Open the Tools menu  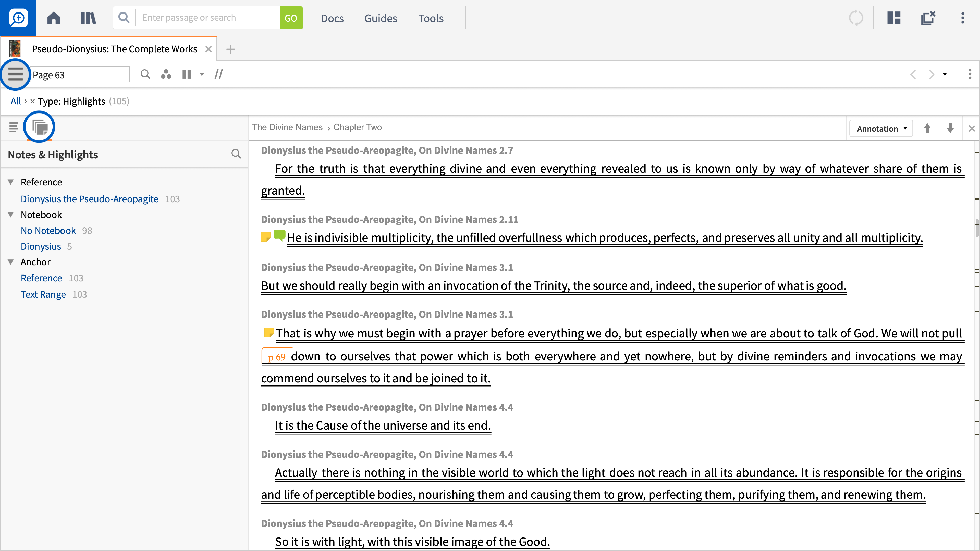[431, 18]
